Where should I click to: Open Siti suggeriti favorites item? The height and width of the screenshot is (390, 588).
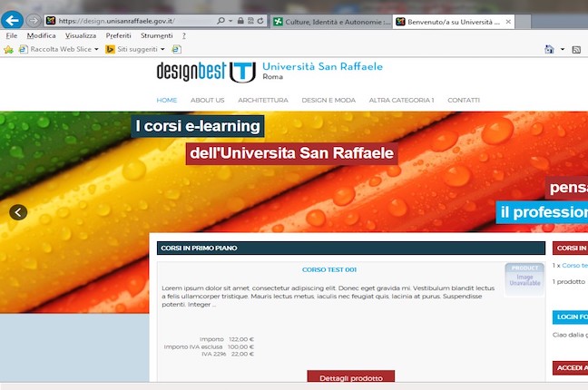tap(132, 49)
